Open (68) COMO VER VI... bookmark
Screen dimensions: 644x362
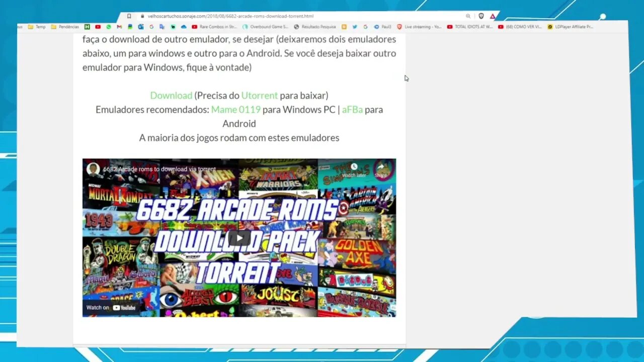[x=520, y=27]
